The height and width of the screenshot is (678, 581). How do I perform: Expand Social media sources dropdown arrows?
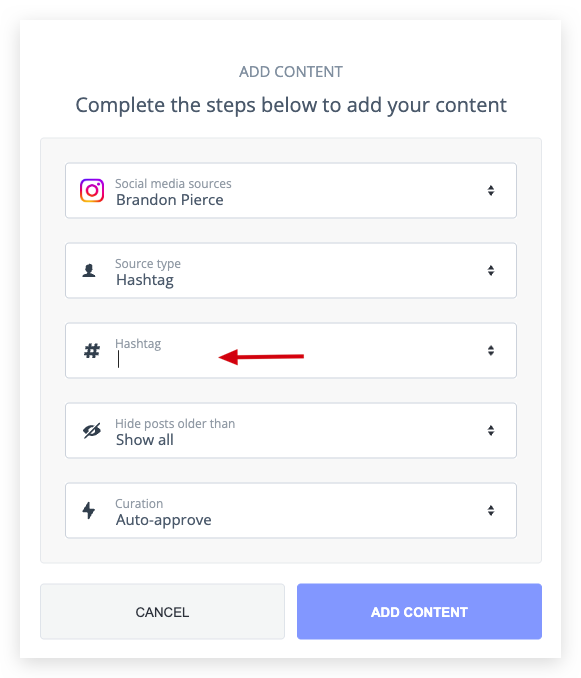pyautogui.click(x=491, y=191)
